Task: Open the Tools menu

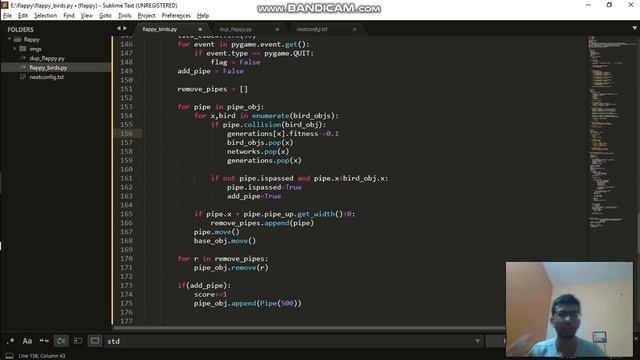Action: [124, 16]
